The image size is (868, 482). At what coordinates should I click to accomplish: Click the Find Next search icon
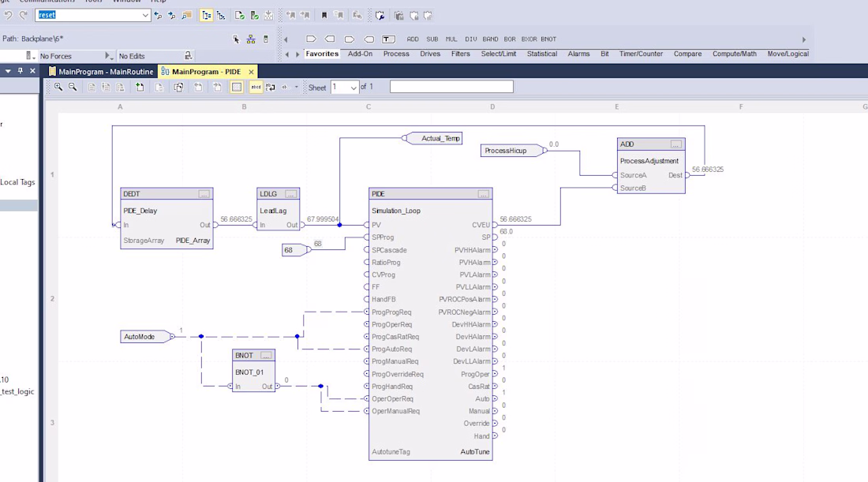(x=171, y=16)
